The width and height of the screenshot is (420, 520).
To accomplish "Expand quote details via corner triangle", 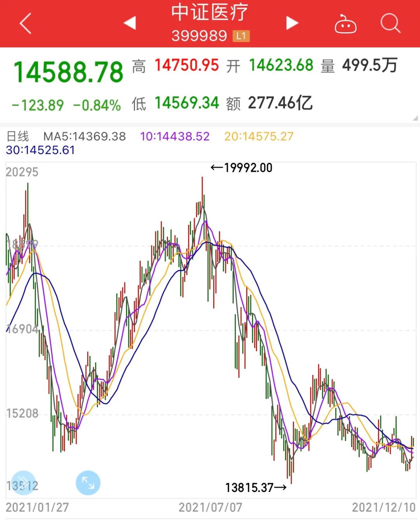I will tap(415, 118).
